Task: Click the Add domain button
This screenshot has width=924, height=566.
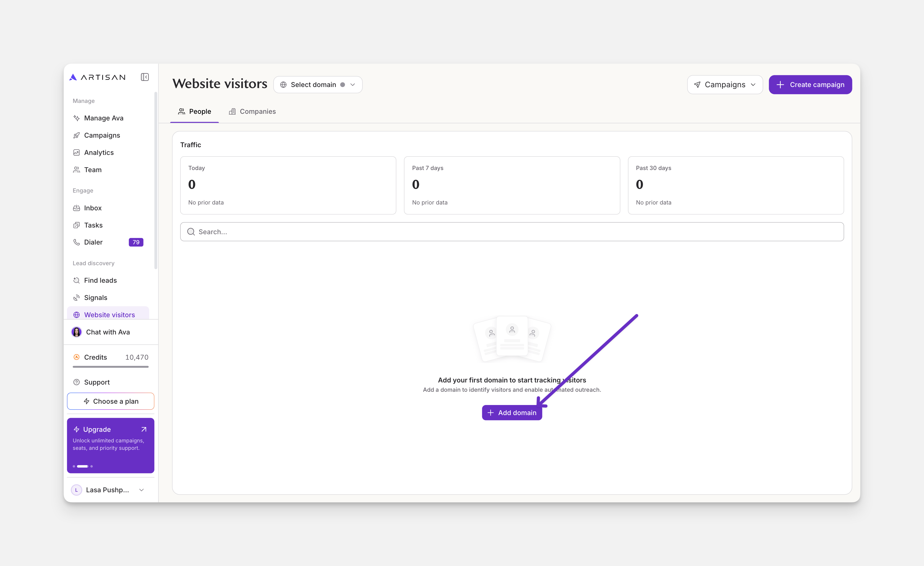Action: [512, 413]
